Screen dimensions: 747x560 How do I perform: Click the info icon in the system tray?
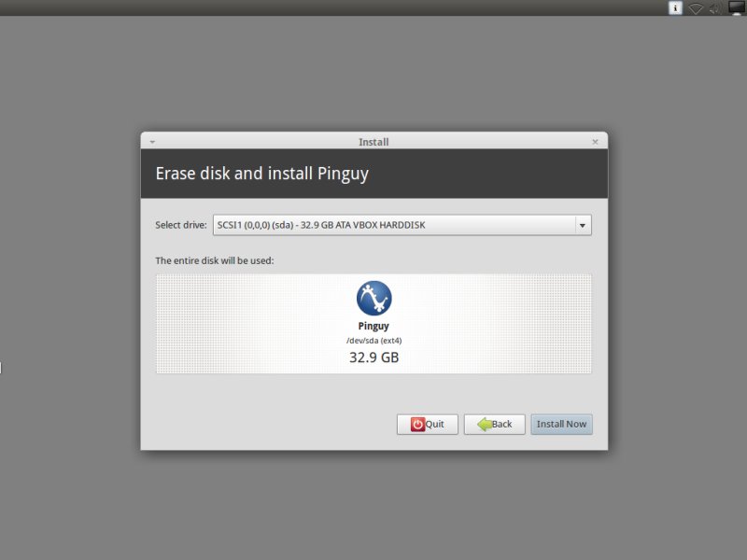tap(675, 7)
